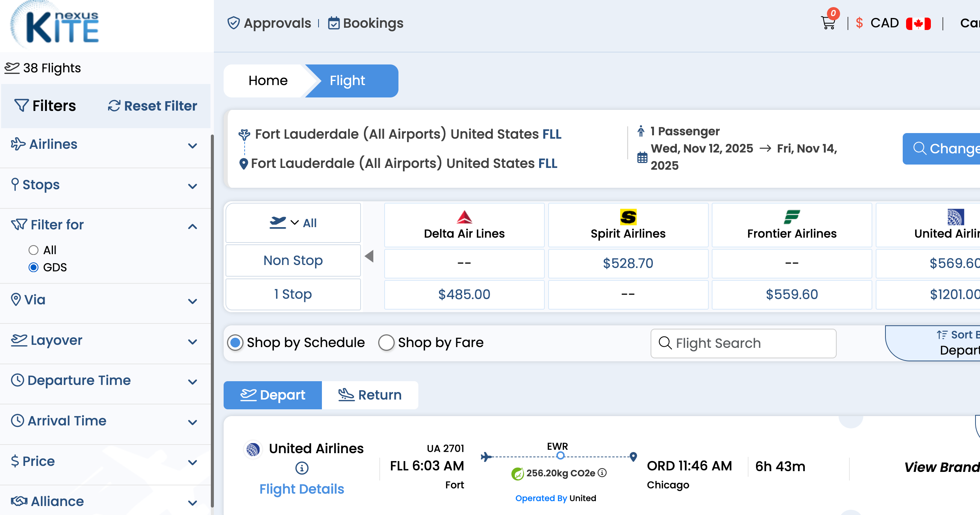Click the Canadian flag currency icon
980x515 pixels.
(x=918, y=24)
